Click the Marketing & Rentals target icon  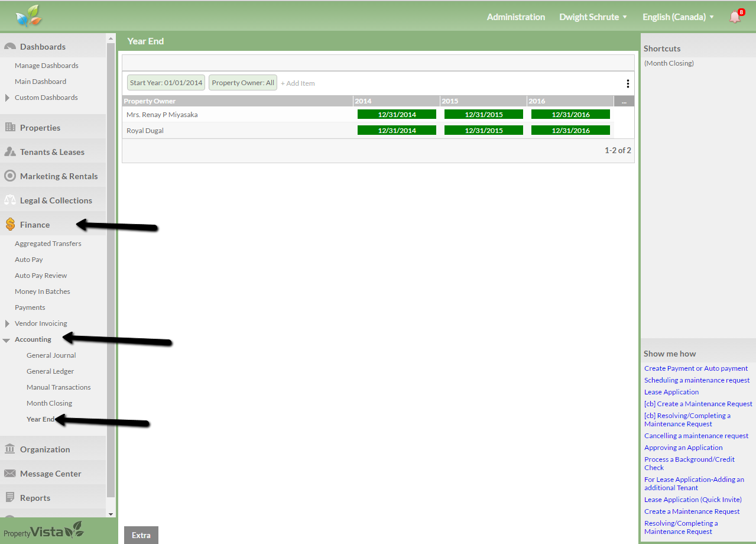(x=10, y=176)
